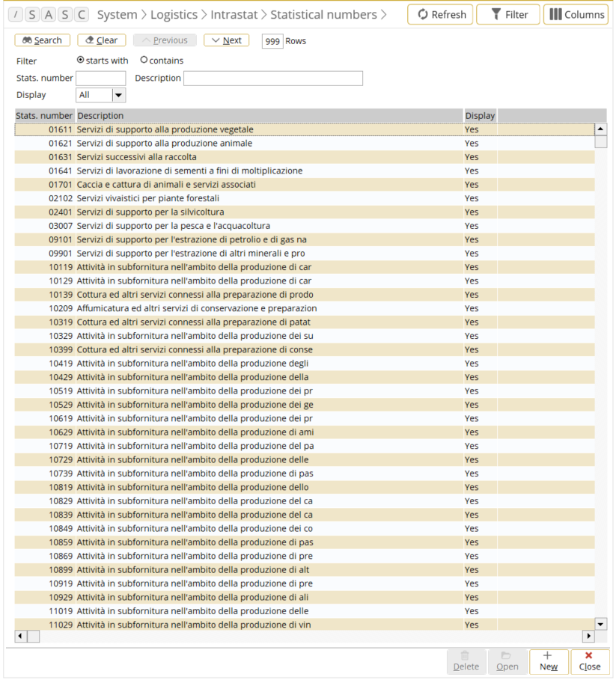
Task: Select the 'contains' filter option
Action: pyautogui.click(x=144, y=61)
